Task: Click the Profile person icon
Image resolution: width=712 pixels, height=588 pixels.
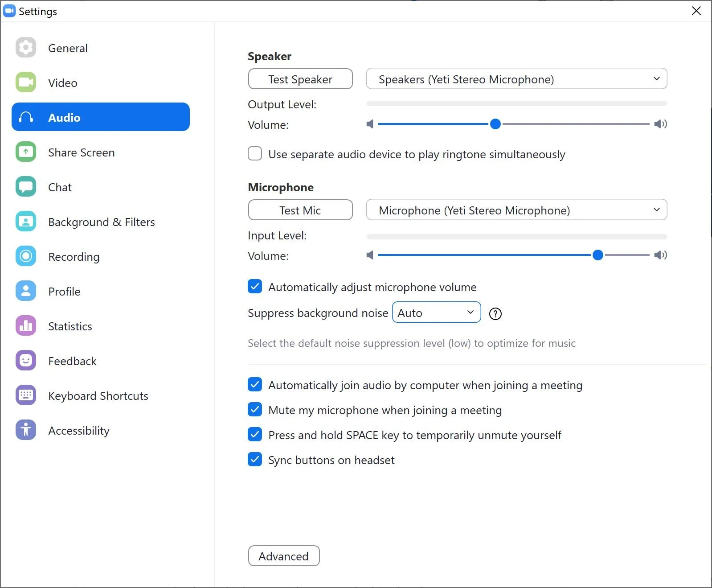Action: tap(26, 291)
